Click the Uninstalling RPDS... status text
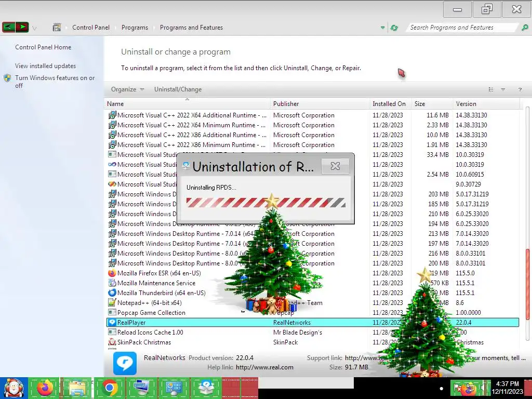The width and height of the screenshot is (532, 399). coord(211,187)
